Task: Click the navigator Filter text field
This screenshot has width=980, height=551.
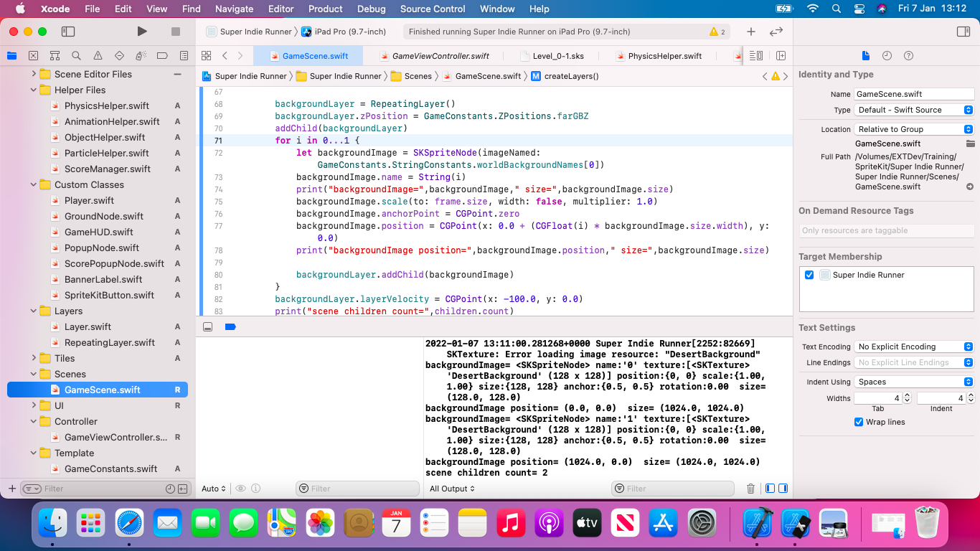Action: pos(100,489)
